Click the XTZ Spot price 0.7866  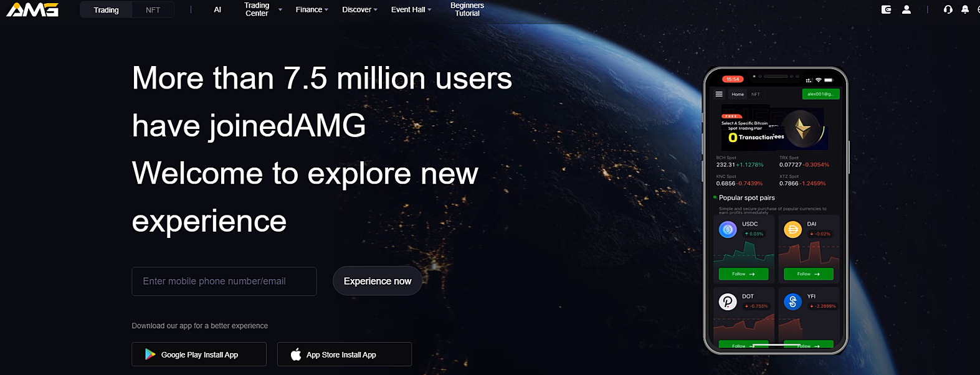click(x=789, y=184)
